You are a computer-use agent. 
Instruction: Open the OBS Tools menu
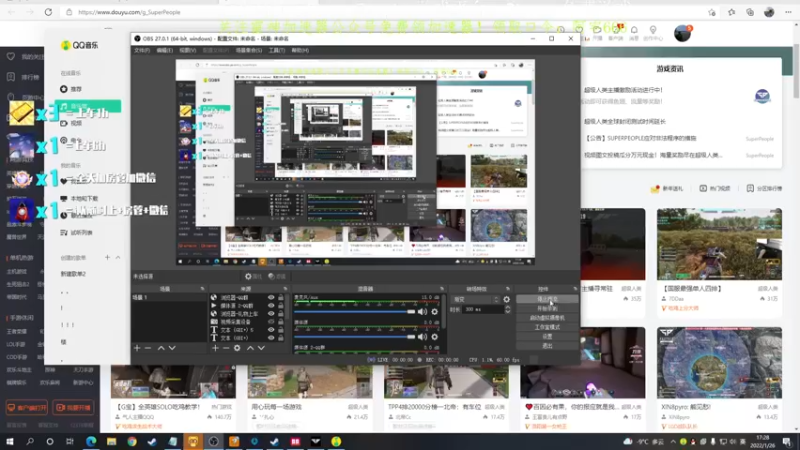tap(277, 51)
